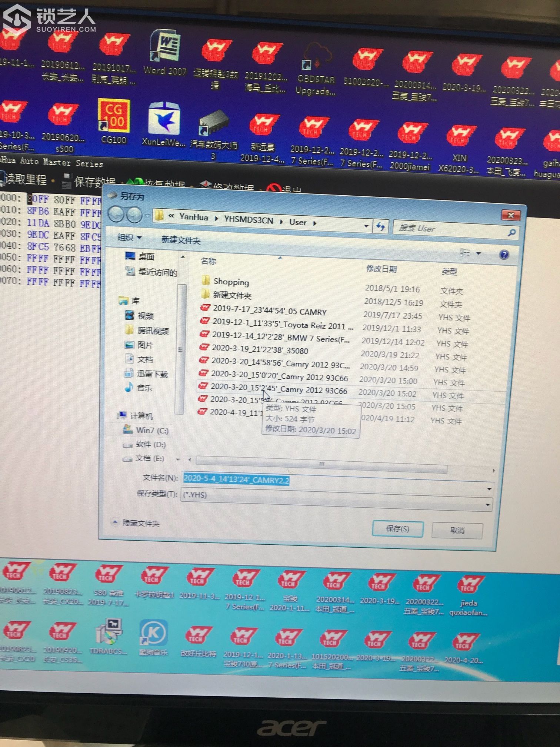Screen dimensions: 560x747
Task: Select file 2020-3-19_21'22'38'_35080
Action: tap(254, 349)
